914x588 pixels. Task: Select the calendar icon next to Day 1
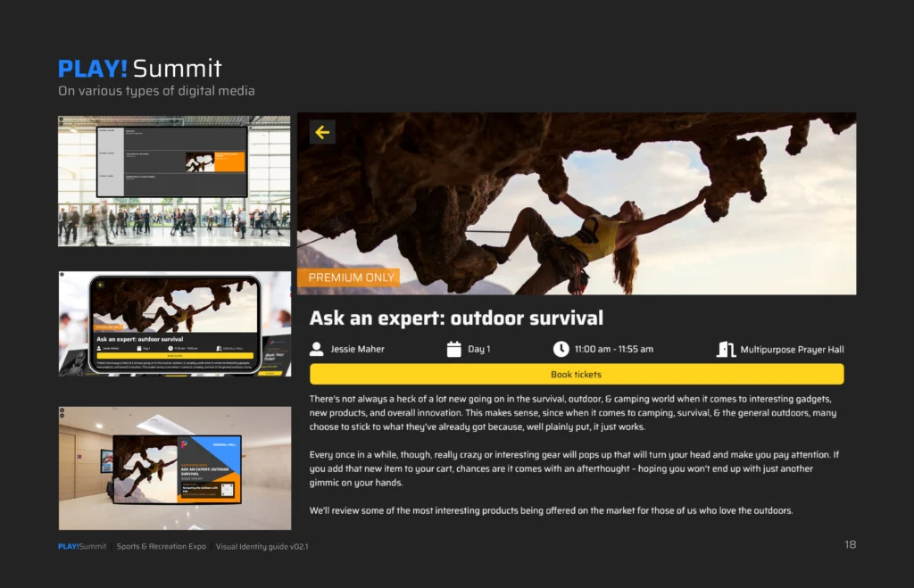pyautogui.click(x=453, y=349)
